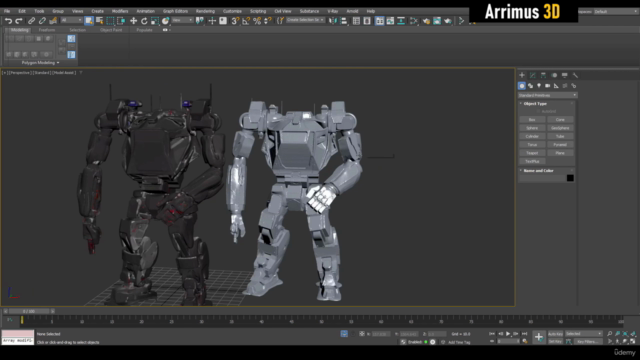Image resolution: width=640 pixels, height=360 pixels.
Task: Open the Utilities wrench tab in the command panel
Action: (575, 75)
